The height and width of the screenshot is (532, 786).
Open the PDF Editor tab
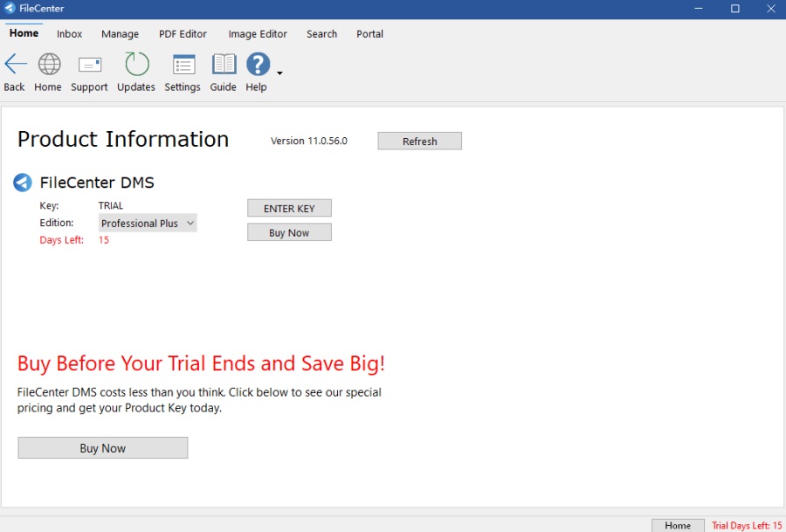point(183,34)
